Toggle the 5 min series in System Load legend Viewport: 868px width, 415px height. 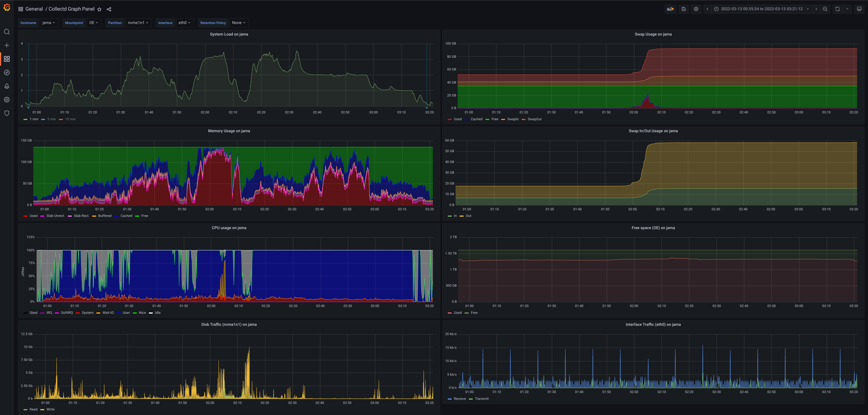(x=51, y=119)
